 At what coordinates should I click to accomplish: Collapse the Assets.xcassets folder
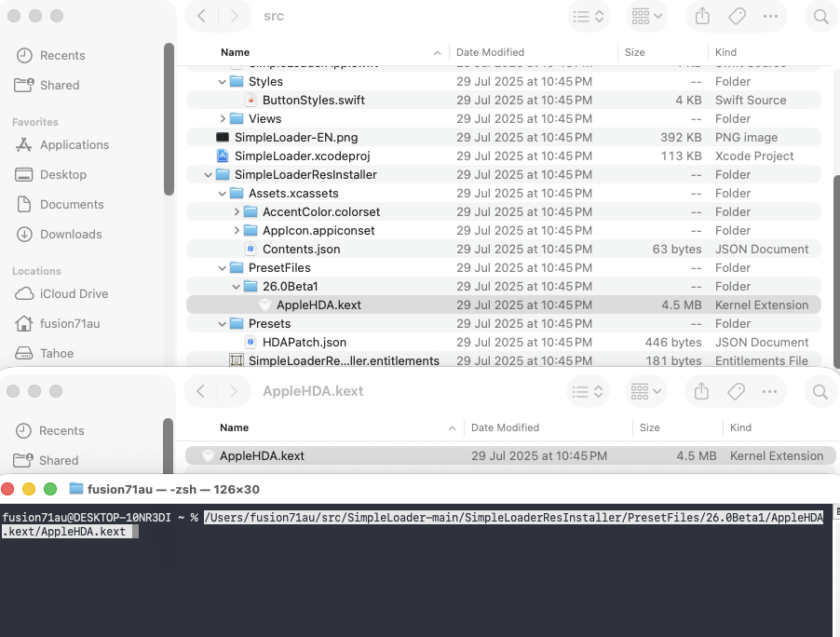(x=222, y=194)
